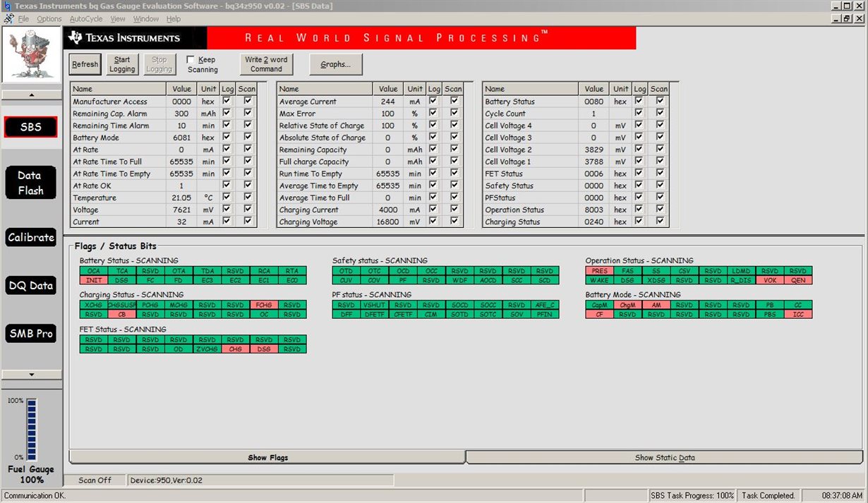Click the mascot image in the sidebar
The image size is (868, 503).
pyautogui.click(x=30, y=55)
